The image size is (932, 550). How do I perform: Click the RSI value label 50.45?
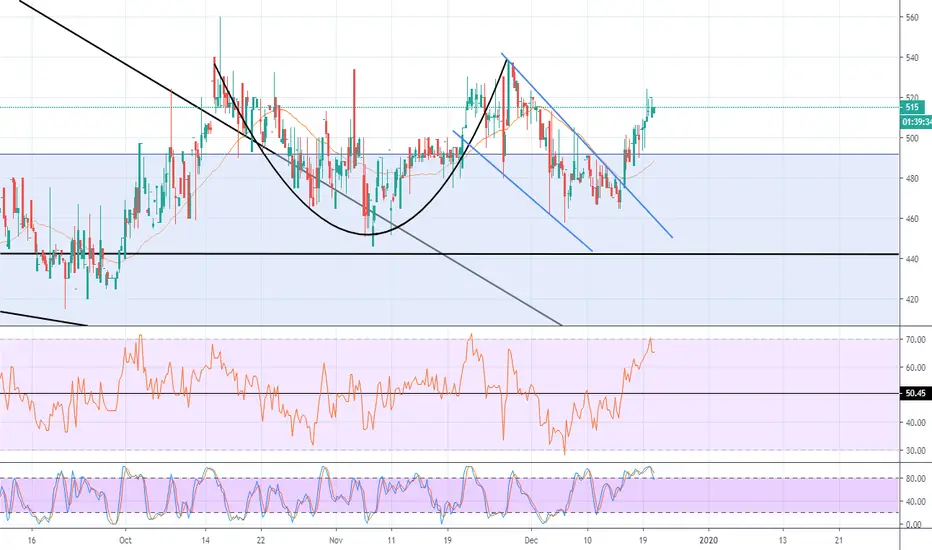click(915, 394)
